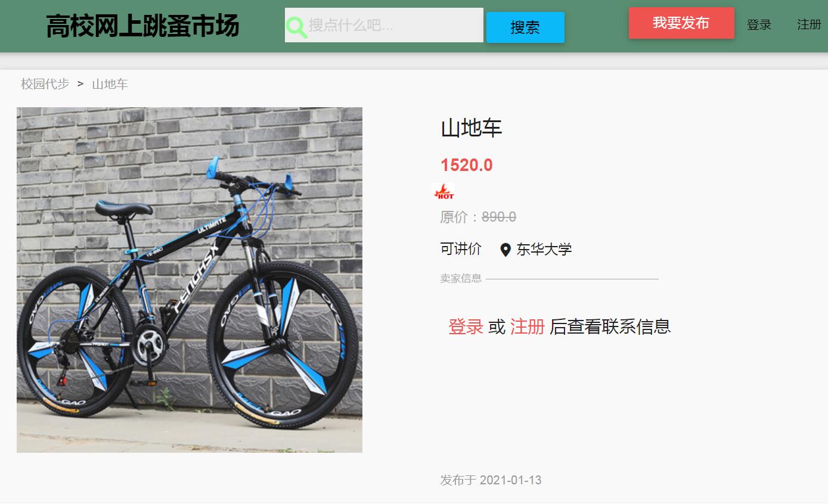Click the red 我要发布 button

coord(681,23)
